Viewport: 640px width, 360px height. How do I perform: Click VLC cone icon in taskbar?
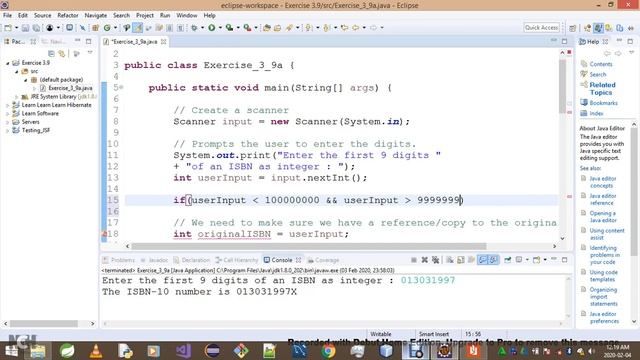96,351
